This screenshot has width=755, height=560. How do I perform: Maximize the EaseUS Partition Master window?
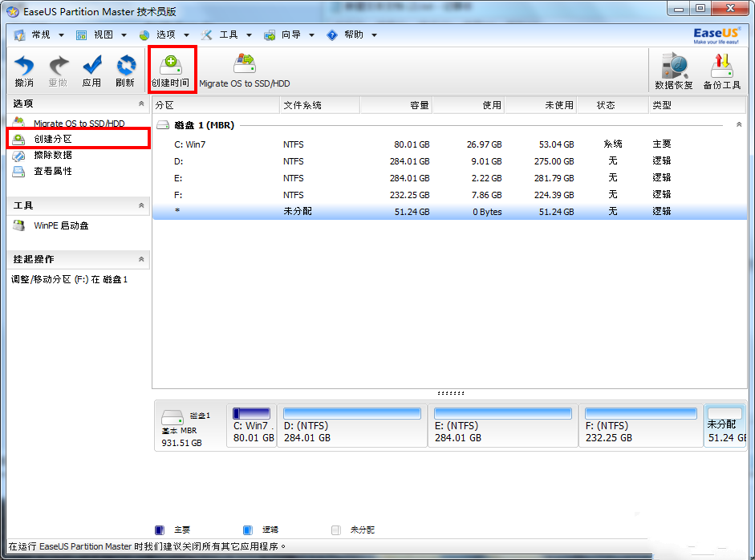coord(700,9)
